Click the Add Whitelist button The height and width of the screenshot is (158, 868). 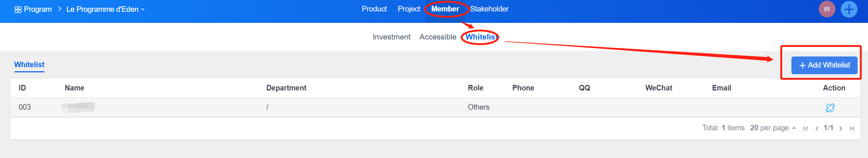(824, 65)
